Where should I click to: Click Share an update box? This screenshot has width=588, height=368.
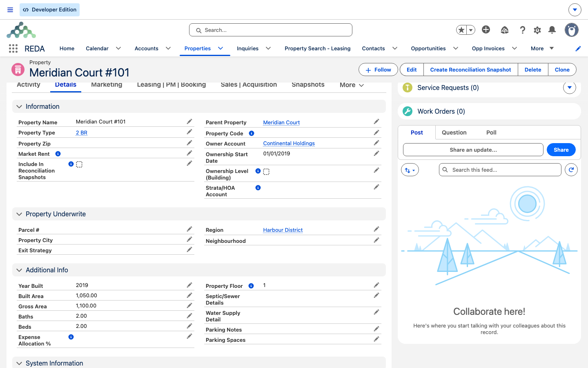tap(473, 150)
